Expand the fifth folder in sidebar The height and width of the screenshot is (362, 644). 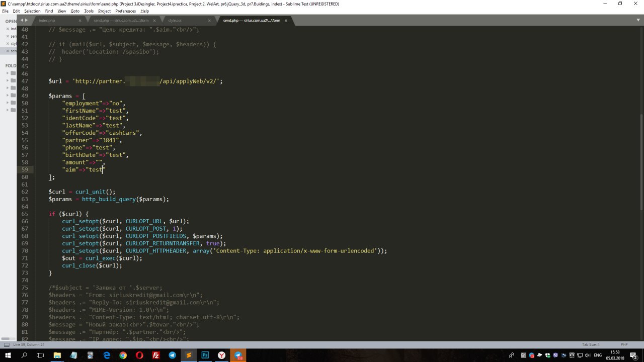tap(8, 102)
